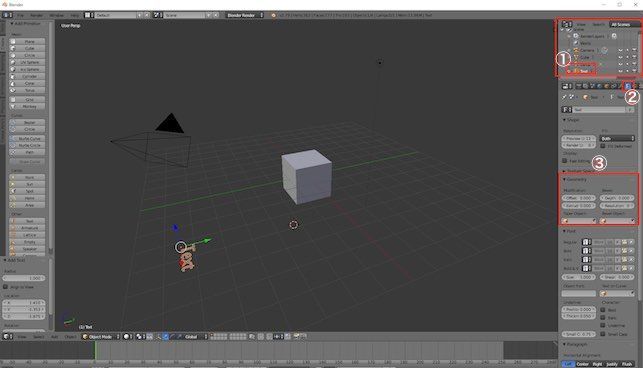Enable the Fill Deformed checkbox
This screenshot has width=643, height=368.
tap(603, 146)
